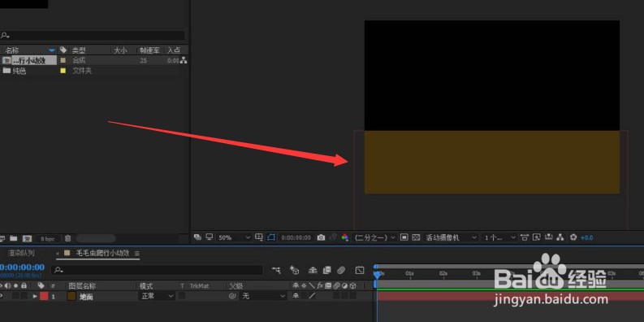
Task: Sort project items by 大小 column
Action: click(120, 50)
